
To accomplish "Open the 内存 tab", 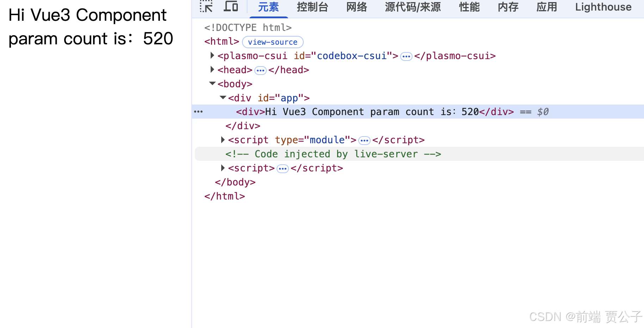I will [x=508, y=7].
